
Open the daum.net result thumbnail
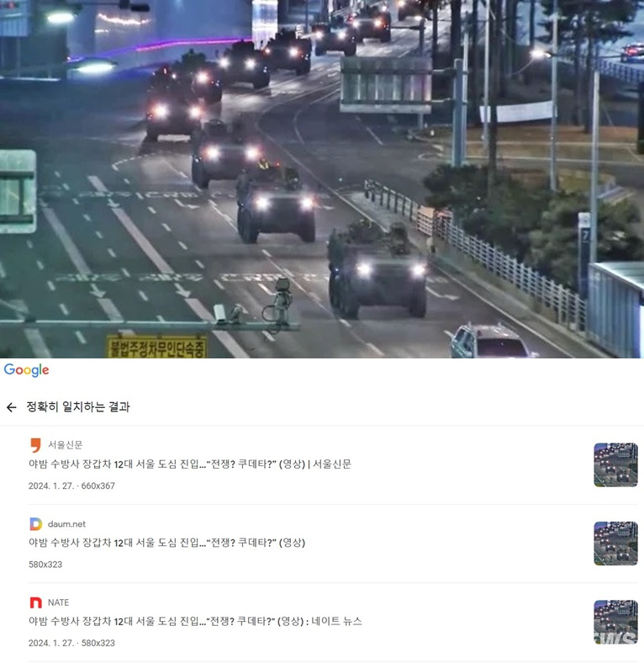pos(615,544)
